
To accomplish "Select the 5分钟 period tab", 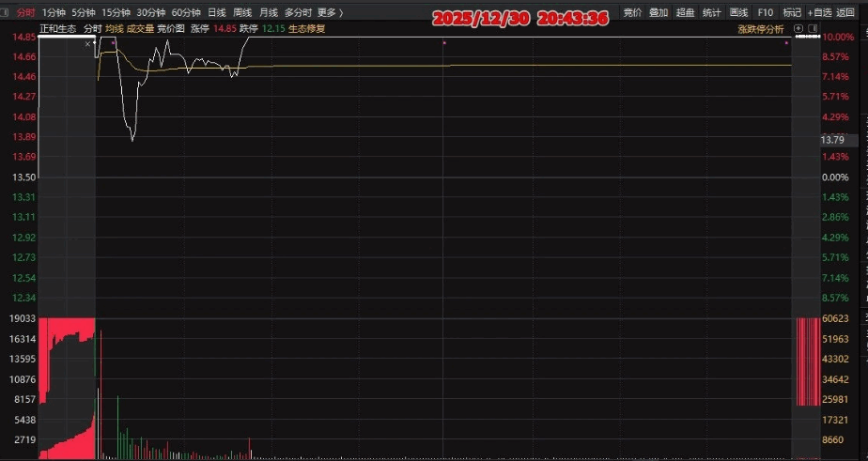I will tap(83, 12).
